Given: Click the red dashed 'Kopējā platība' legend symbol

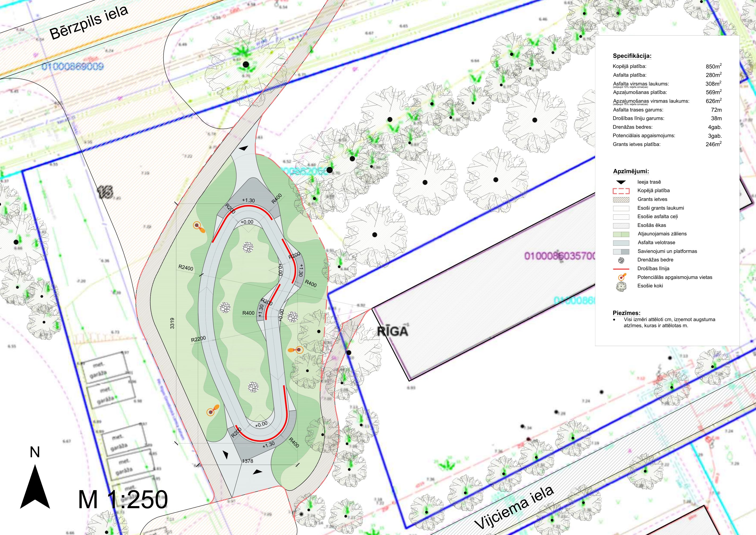Looking at the screenshot, I should [621, 191].
